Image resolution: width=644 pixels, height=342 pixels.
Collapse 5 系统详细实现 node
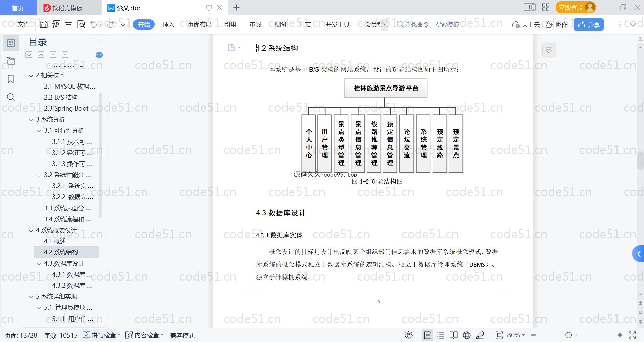[31, 297]
